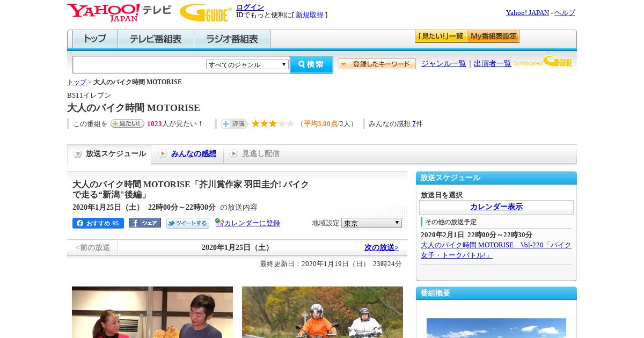Click the My番組表設定 button
Viewport: 644px width, 338px height.
493,36
